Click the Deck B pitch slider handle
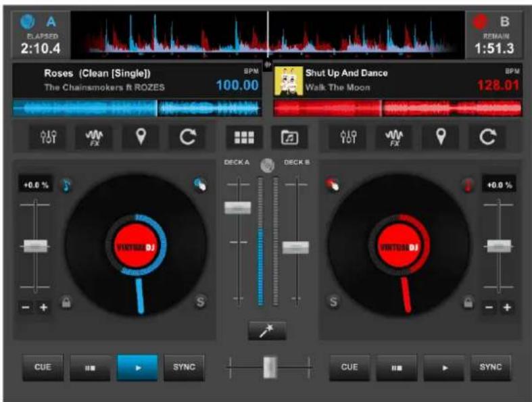This screenshot has width=532, height=402. tap(499, 246)
